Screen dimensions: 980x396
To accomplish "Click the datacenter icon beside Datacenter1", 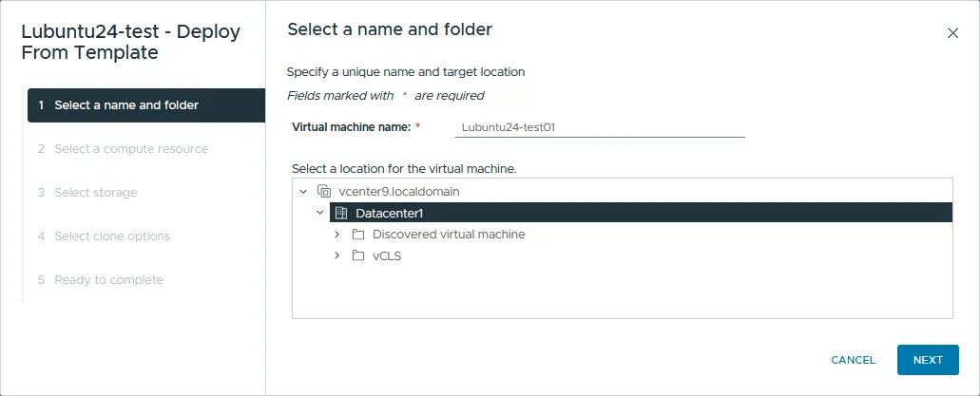I will click(x=340, y=213).
